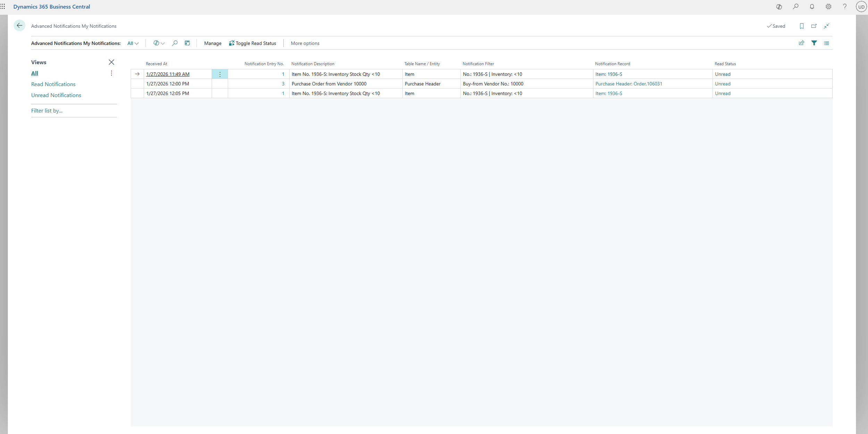The image size is (868, 434).
Task: Expand the All views dropdown
Action: [x=133, y=43]
